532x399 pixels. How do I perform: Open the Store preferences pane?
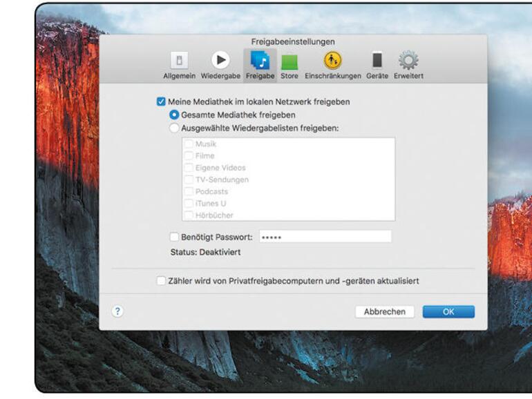[289, 66]
